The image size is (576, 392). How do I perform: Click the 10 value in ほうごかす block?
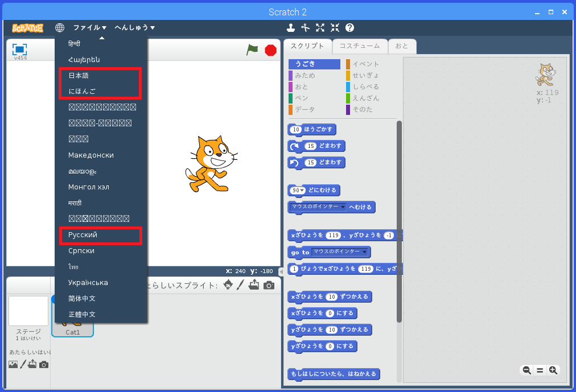[296, 130]
